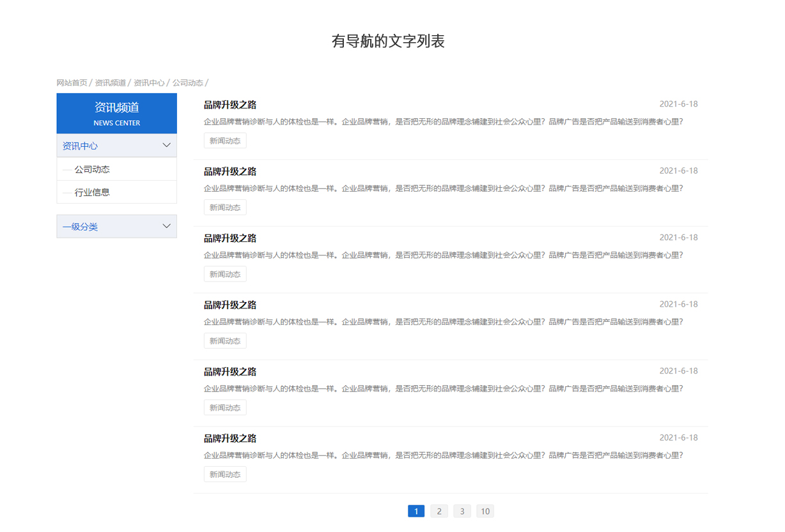Open 行业信息 in sidebar menu
This screenshot has width=785, height=532.
click(92, 192)
